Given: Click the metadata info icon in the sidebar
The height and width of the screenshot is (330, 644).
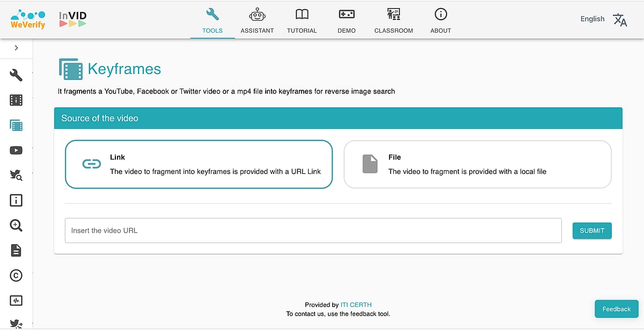Looking at the screenshot, I should point(16,200).
